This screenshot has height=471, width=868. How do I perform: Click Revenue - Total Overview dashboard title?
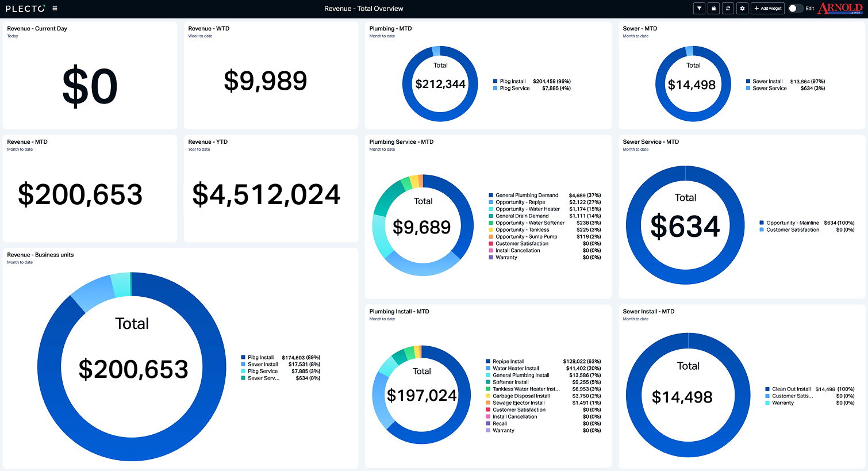click(364, 9)
